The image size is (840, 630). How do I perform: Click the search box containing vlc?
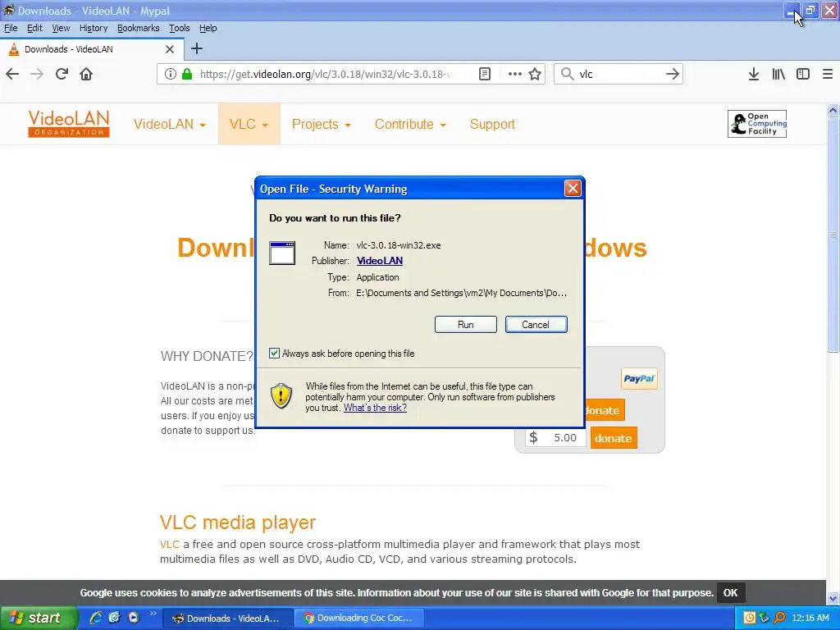pyautogui.click(x=620, y=74)
